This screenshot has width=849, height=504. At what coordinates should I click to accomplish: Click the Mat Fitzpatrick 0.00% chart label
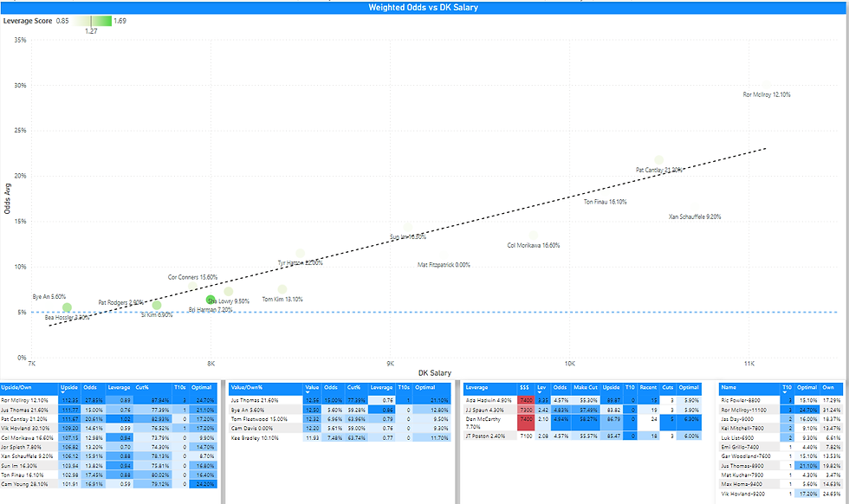point(444,265)
